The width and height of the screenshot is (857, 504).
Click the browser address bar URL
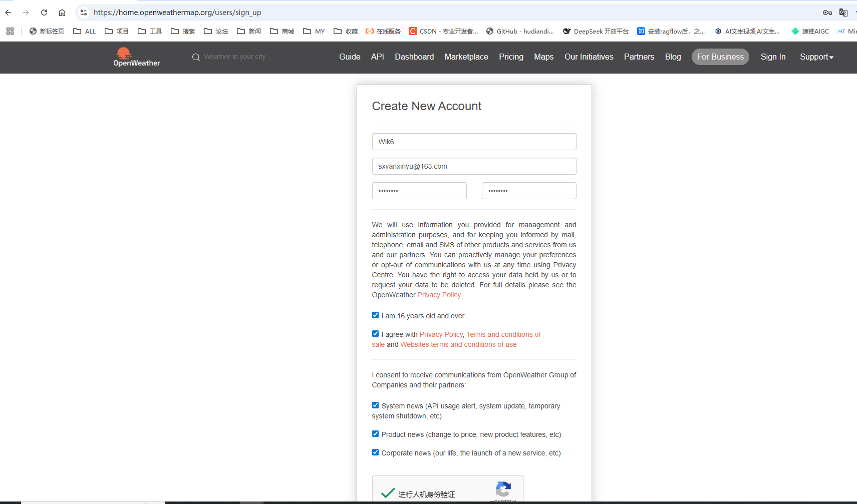click(x=177, y=13)
